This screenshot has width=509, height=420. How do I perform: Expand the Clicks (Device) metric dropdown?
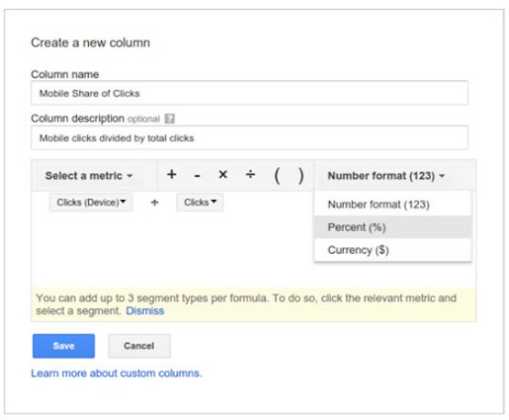pos(91,202)
